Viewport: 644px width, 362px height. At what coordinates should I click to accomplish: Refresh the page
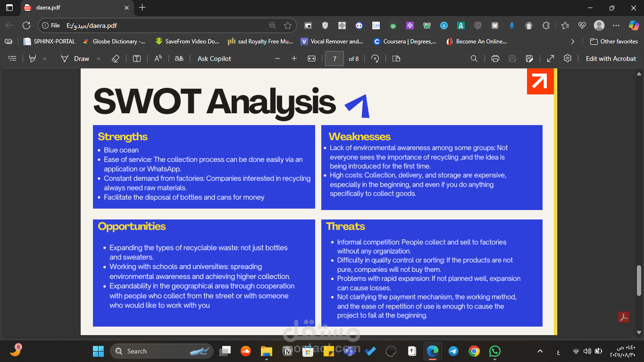point(26,25)
